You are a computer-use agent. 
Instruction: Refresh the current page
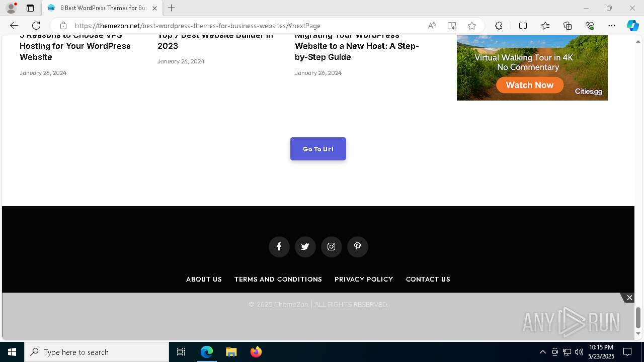point(36,26)
